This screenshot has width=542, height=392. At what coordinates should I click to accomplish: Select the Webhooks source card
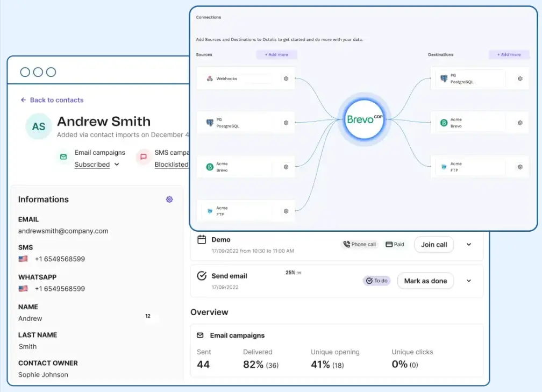click(246, 79)
